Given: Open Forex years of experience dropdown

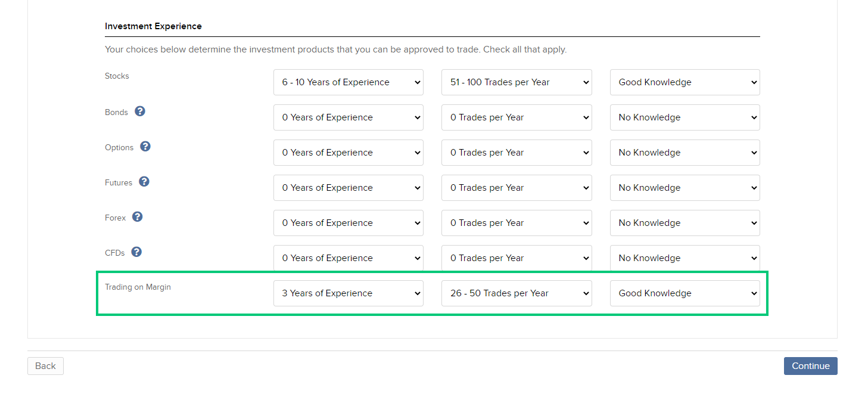Looking at the screenshot, I should (349, 223).
